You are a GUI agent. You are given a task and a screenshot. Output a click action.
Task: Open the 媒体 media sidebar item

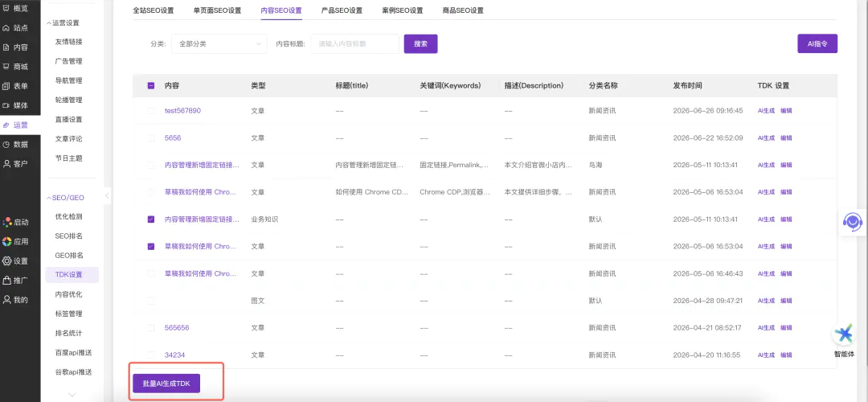(x=16, y=105)
